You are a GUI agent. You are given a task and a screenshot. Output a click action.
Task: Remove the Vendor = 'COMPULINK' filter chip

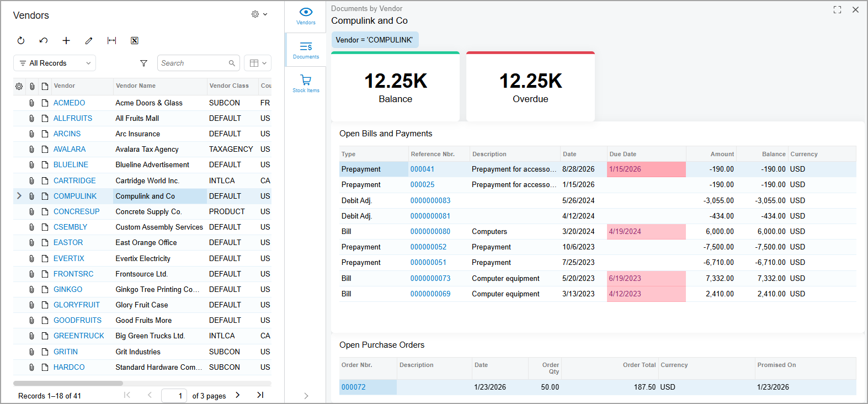(x=375, y=40)
